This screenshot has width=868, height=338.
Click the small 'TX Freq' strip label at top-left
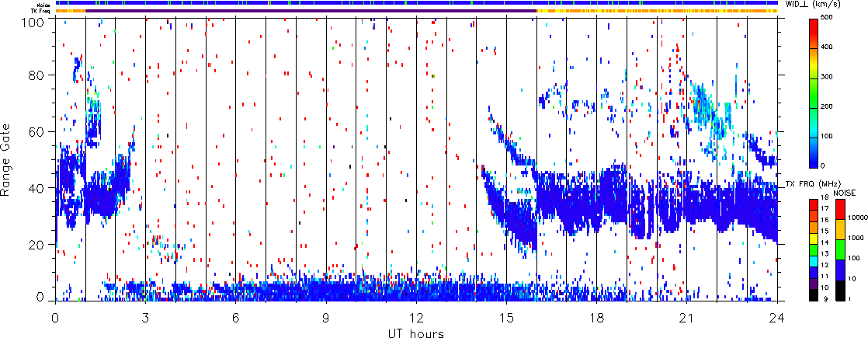point(40,11)
